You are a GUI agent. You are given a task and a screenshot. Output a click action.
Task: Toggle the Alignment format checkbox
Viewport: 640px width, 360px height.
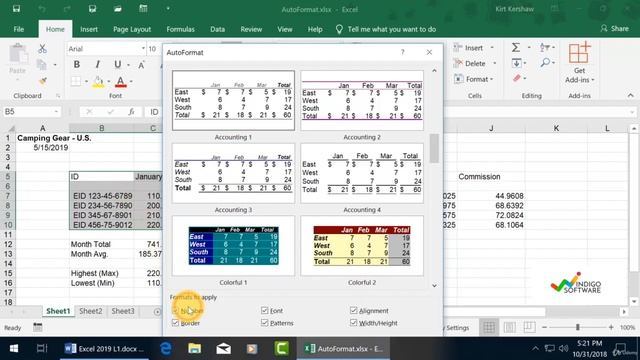353,311
